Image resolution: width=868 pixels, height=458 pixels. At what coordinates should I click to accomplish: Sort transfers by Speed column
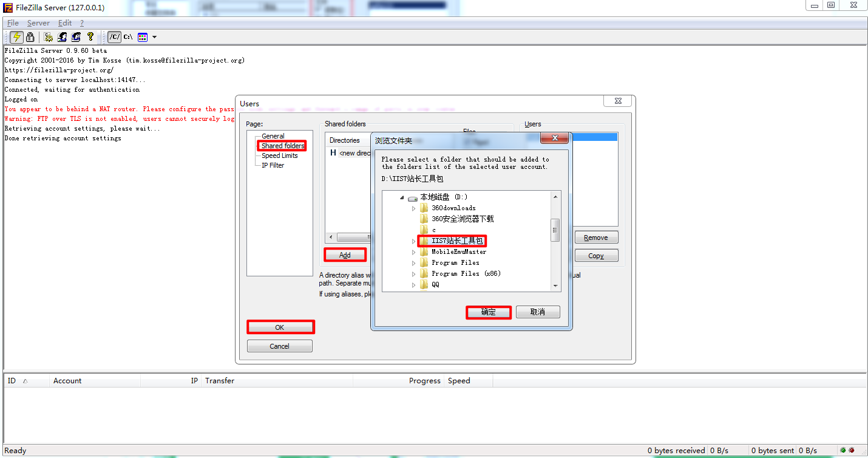click(468, 381)
